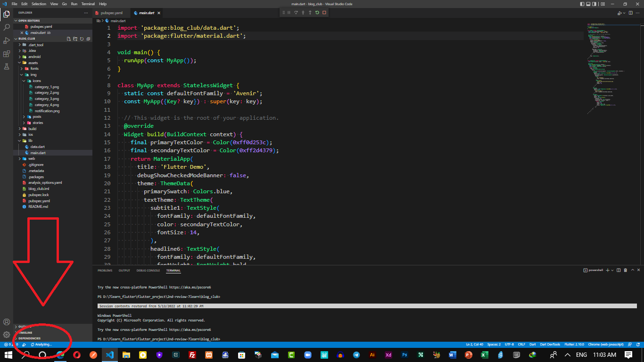Open the Testing flask view

point(7,67)
